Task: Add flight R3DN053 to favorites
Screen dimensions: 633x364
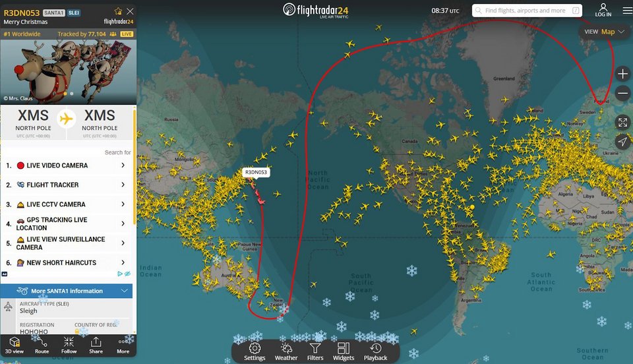Action: pyautogui.click(x=117, y=11)
